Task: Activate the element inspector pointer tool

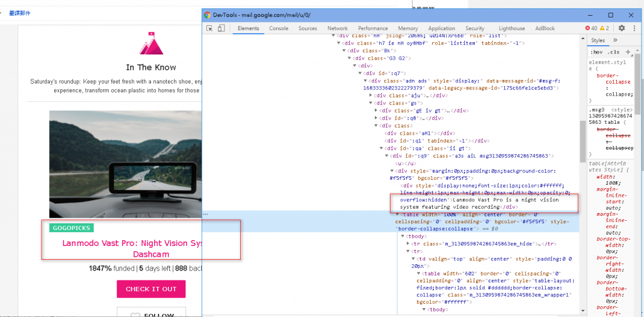Action: tap(209, 28)
